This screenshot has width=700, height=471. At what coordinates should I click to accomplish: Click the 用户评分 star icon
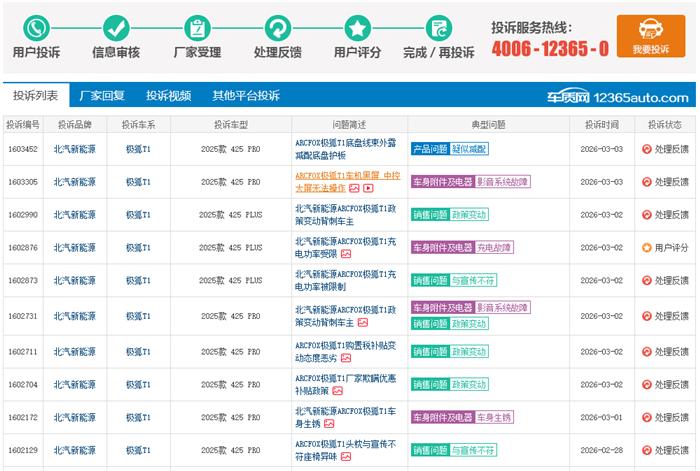pos(358,27)
